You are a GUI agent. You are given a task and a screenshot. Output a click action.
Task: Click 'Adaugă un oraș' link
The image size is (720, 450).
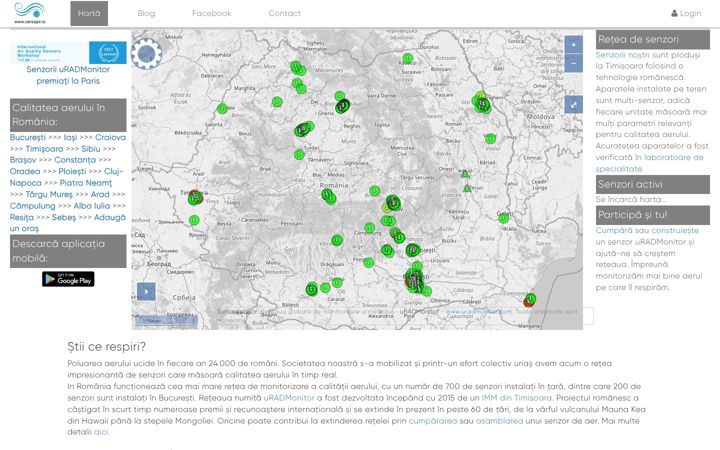(68, 223)
